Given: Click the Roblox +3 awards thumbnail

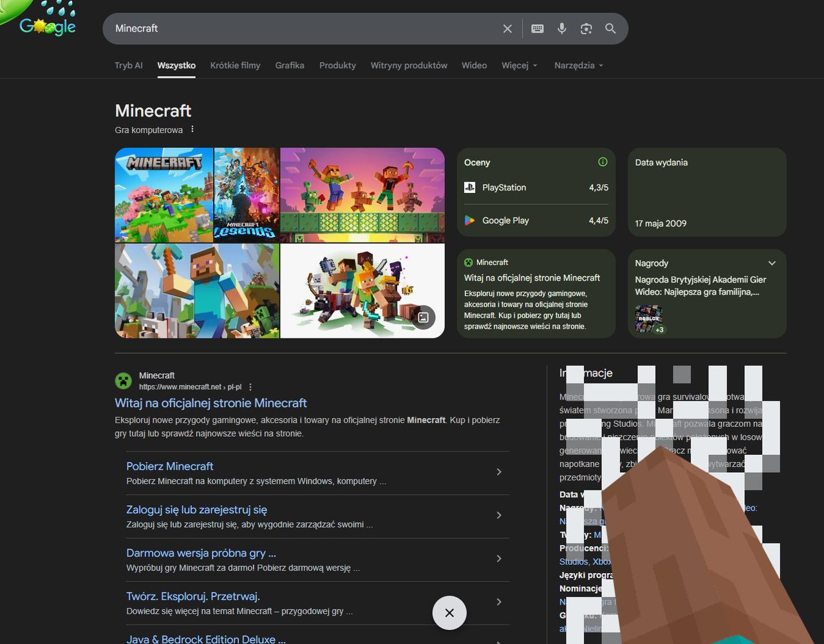Looking at the screenshot, I should (x=649, y=318).
